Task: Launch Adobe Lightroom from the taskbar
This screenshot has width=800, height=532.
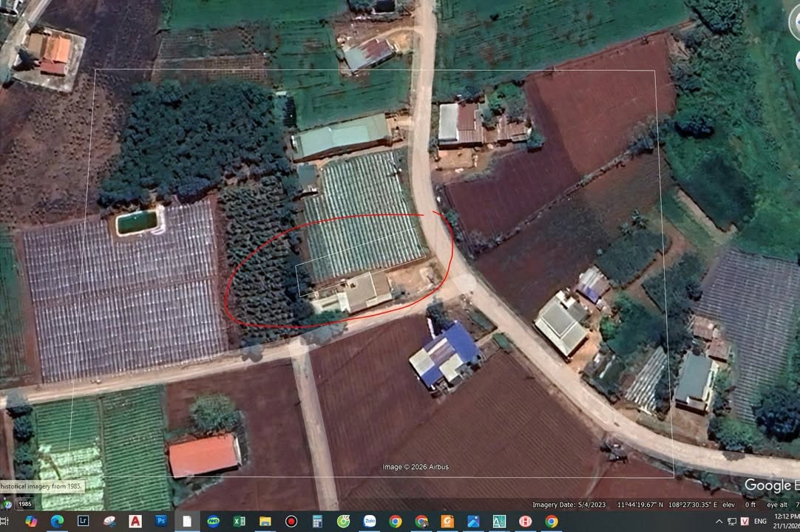Action: pos(84,521)
